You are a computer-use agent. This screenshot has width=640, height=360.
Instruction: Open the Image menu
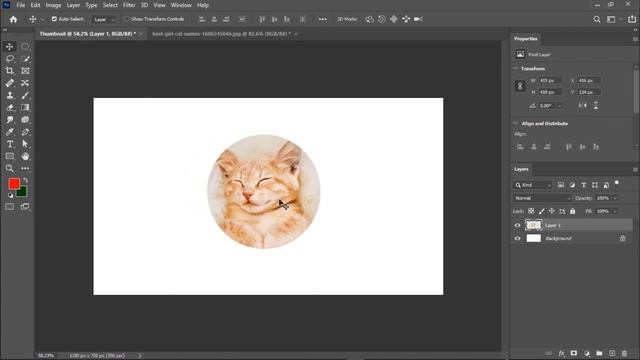53,5
